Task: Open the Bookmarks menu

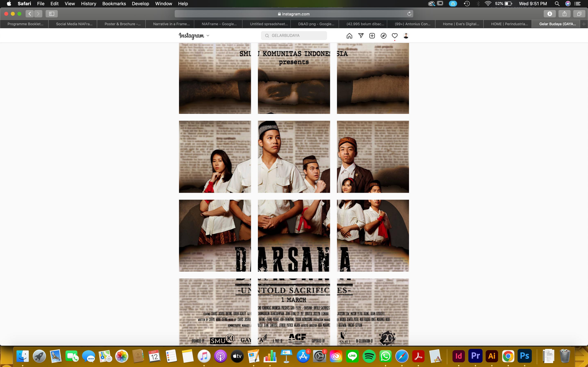Action: (x=114, y=4)
